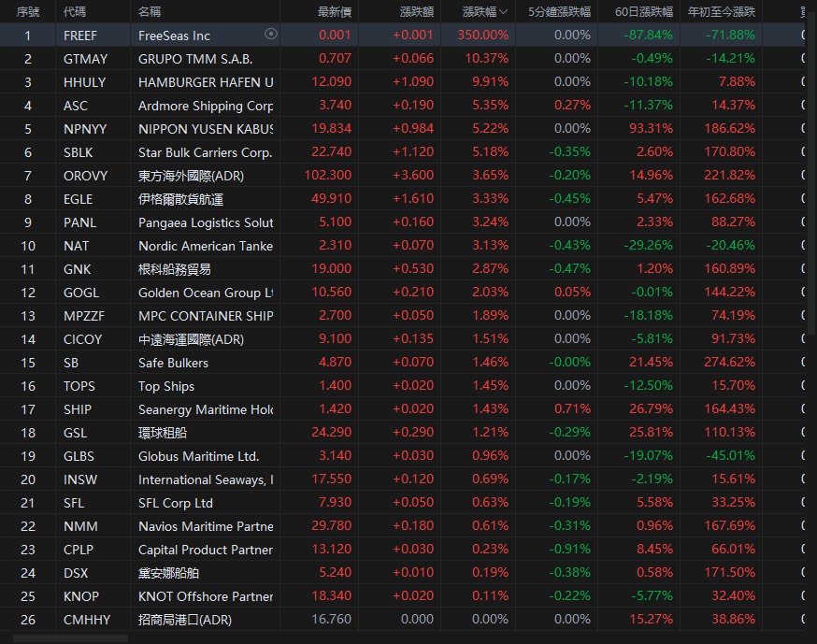Open KNOT Offshore Partner row
Viewport: 817px width, 644px height.
click(402, 596)
